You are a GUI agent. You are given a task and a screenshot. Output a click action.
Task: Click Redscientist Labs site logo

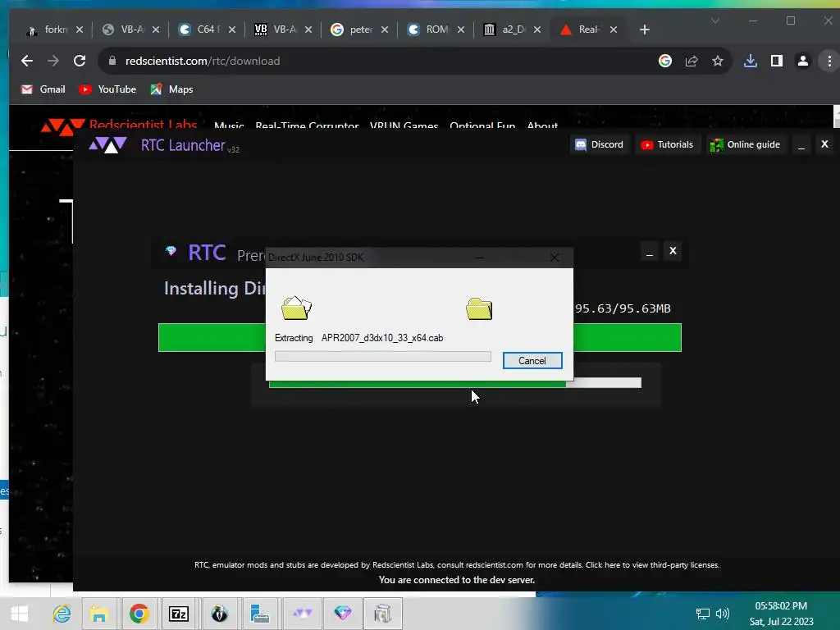point(119,126)
